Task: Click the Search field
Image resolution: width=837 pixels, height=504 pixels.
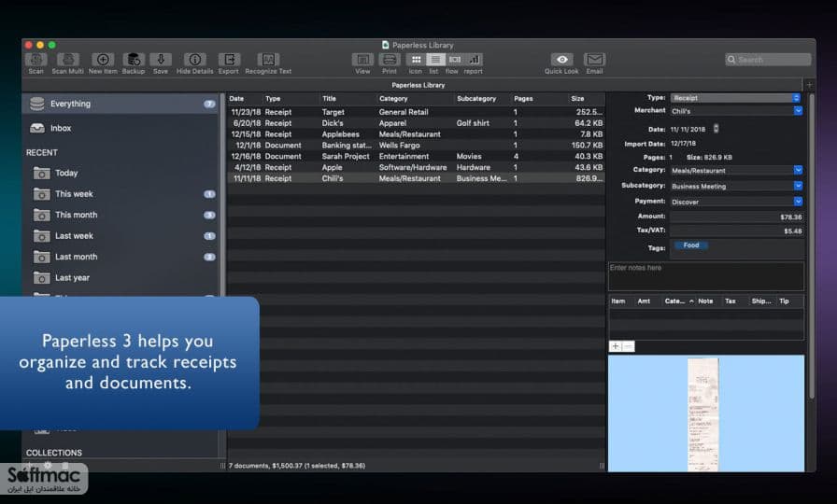Action: point(768,60)
